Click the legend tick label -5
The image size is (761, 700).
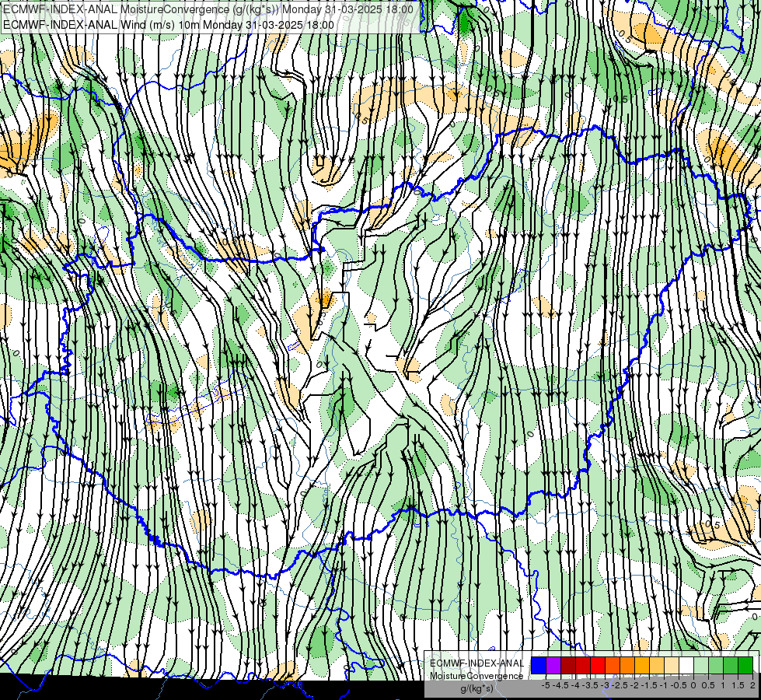[x=546, y=685]
